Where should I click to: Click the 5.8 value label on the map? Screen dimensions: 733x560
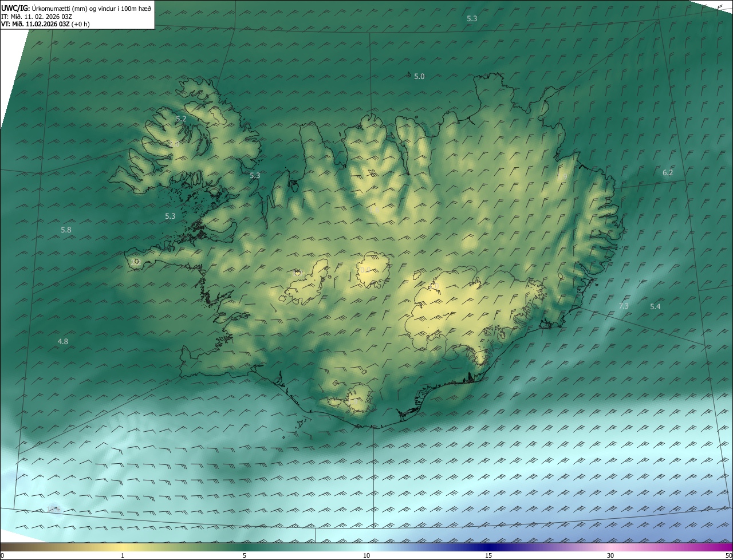coord(66,230)
